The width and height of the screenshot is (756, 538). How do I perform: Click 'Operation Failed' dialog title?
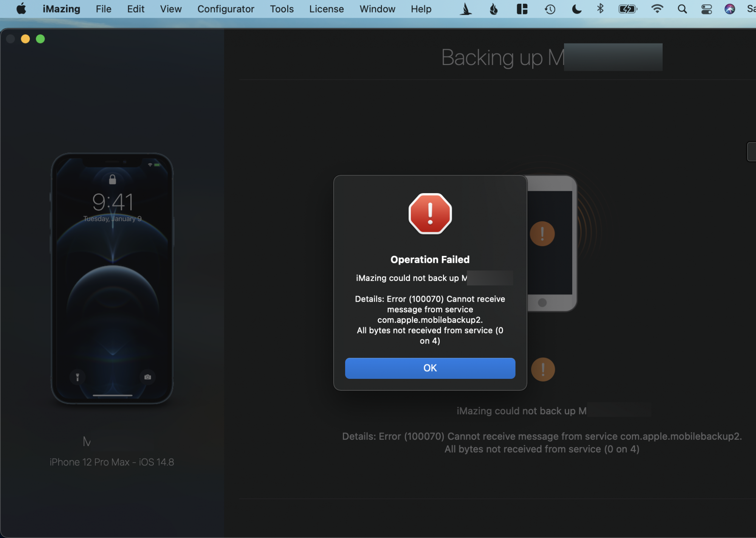pyautogui.click(x=430, y=259)
